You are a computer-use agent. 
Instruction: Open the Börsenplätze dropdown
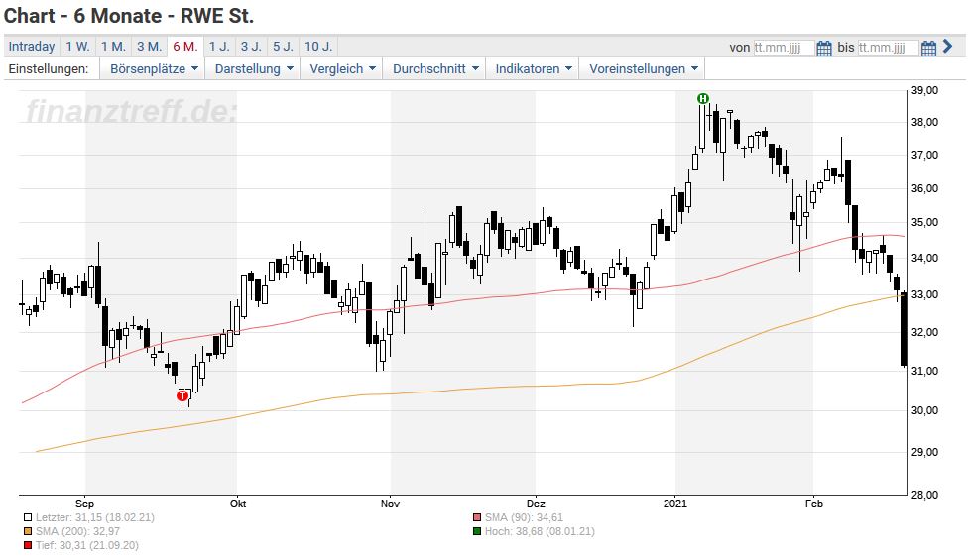pos(154,68)
